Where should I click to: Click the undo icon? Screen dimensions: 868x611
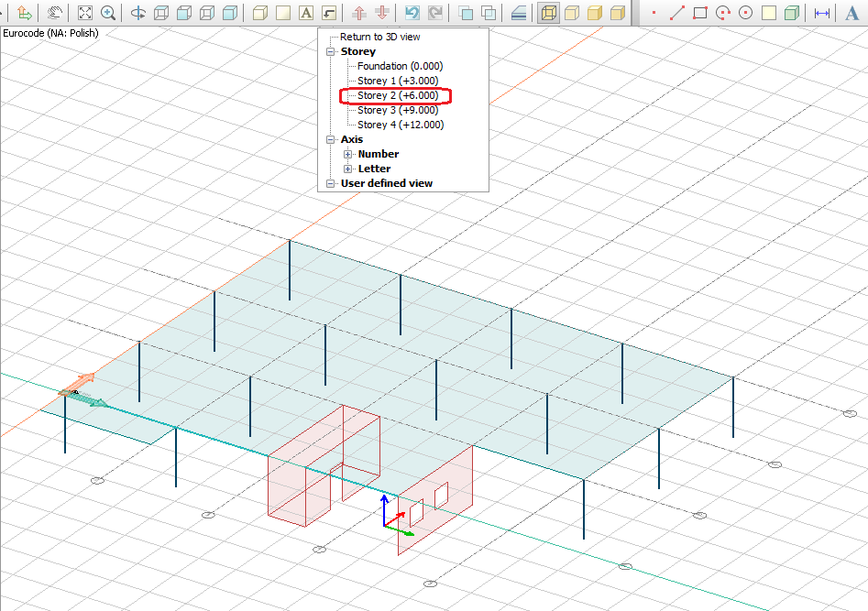point(412,13)
